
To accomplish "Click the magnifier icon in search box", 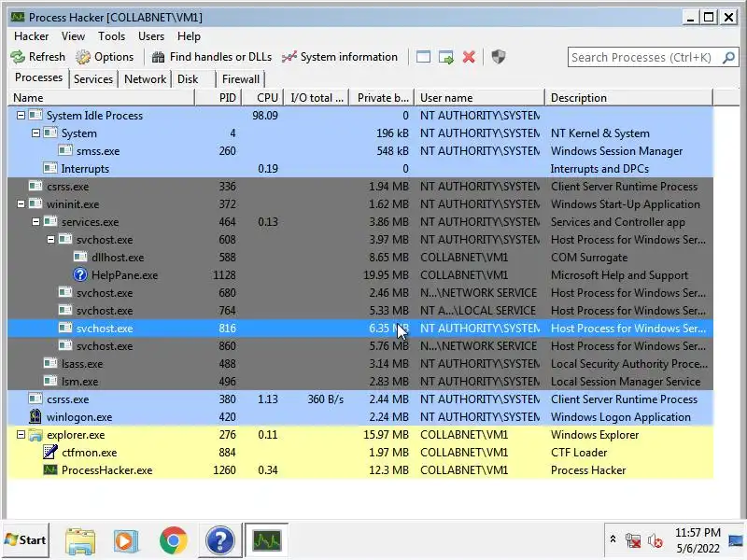I will pos(728,58).
